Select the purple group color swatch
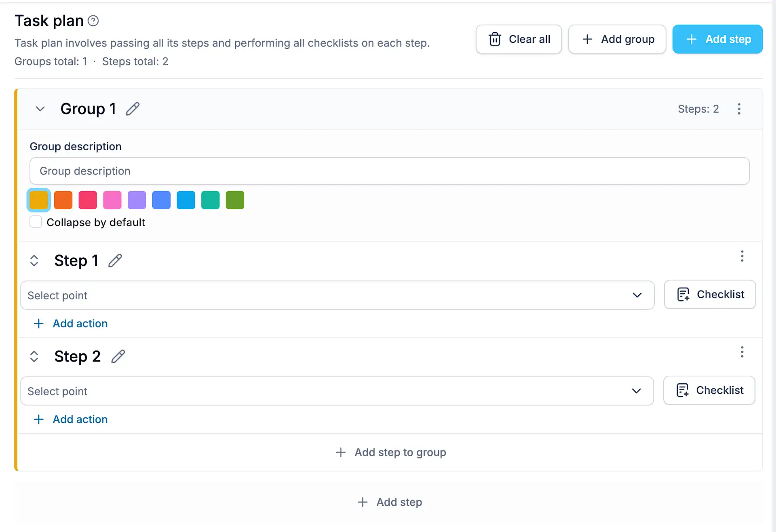The width and height of the screenshot is (776, 532). (137, 200)
